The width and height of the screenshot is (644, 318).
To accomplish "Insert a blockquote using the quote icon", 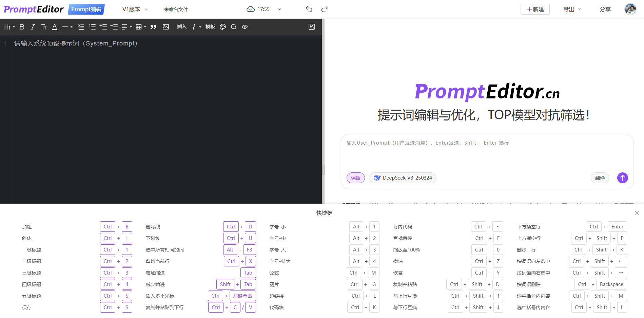I will click(x=153, y=27).
